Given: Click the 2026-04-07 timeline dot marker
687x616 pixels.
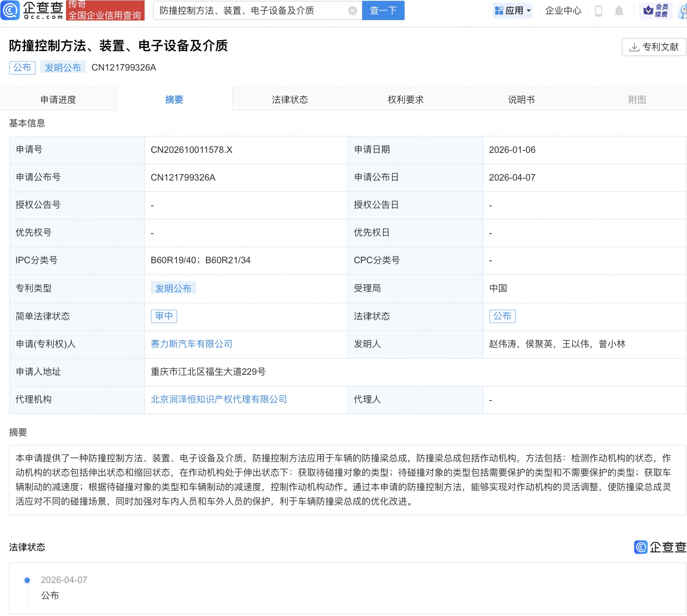Looking at the screenshot, I should tap(27, 580).
